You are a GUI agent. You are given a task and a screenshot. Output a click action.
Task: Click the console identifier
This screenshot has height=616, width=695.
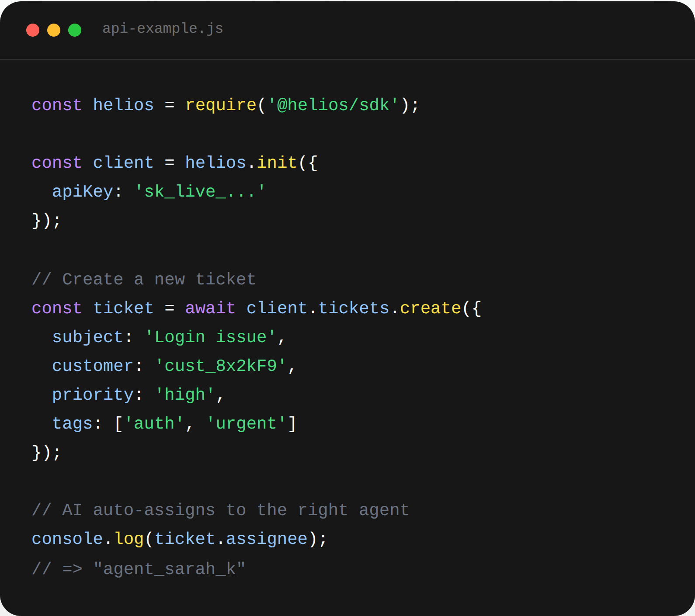(x=67, y=539)
